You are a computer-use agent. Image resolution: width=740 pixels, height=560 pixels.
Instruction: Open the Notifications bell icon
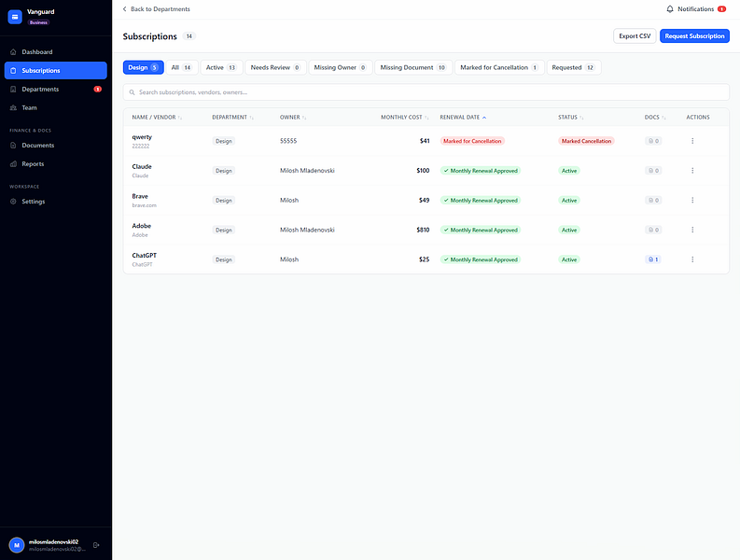[669, 9]
